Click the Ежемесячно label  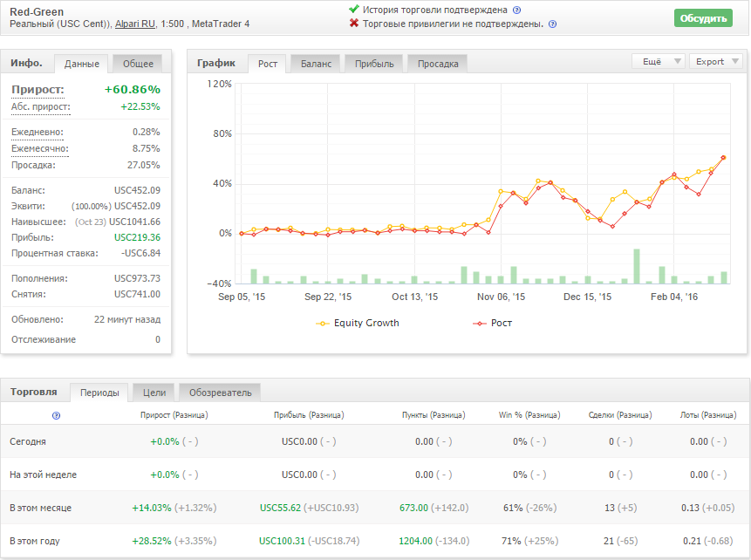[x=40, y=148]
